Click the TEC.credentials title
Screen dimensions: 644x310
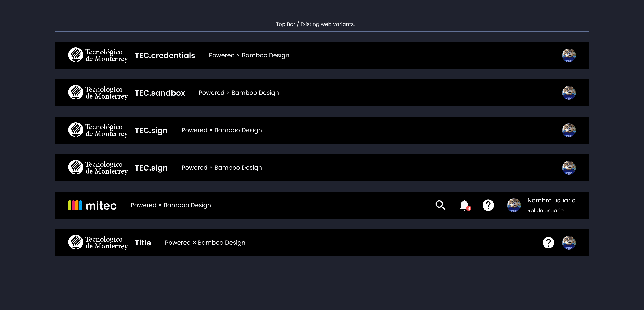165,55
